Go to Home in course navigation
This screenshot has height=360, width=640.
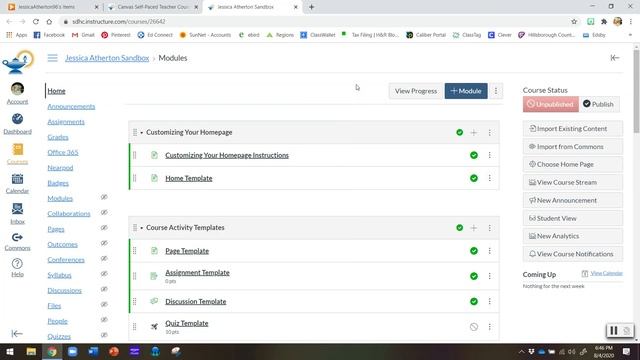pos(56,91)
